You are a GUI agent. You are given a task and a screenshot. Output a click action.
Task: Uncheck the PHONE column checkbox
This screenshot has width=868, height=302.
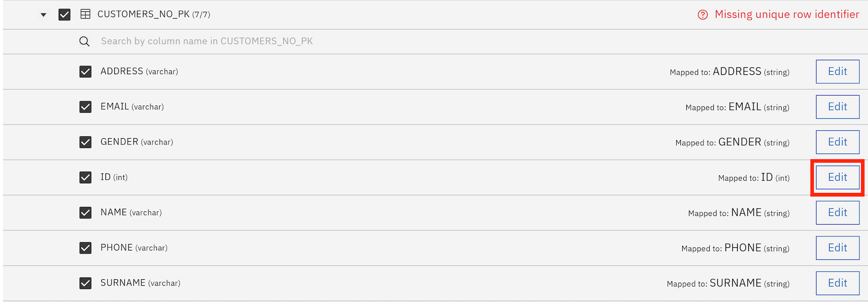coord(85,248)
